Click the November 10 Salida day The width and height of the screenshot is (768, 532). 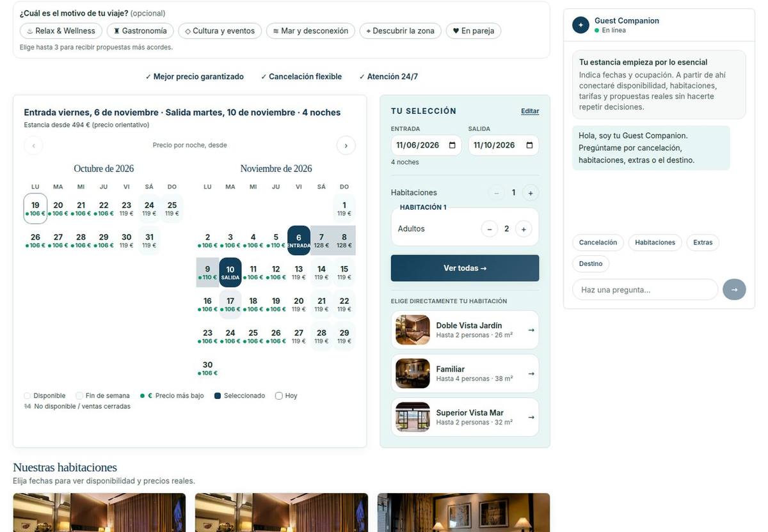click(x=230, y=272)
